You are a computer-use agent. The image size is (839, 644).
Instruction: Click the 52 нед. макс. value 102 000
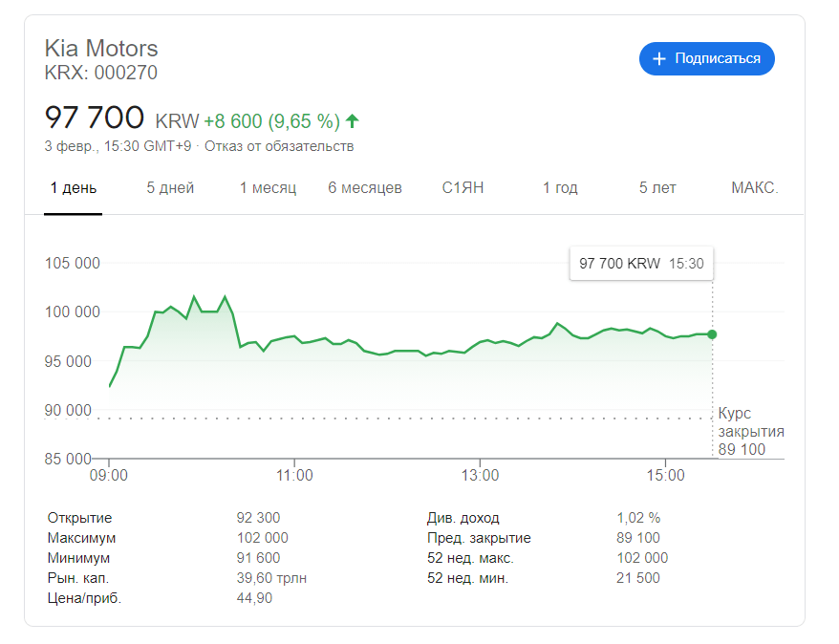click(x=642, y=558)
